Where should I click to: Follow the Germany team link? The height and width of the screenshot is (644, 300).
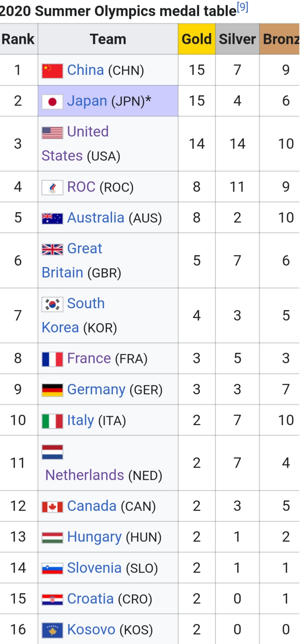[96, 390]
